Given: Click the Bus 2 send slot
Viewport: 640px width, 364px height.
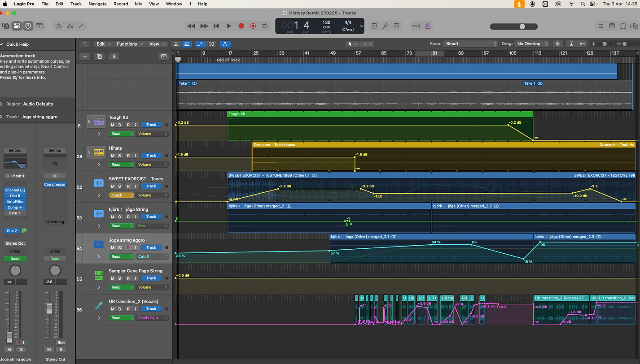Looking at the screenshot, I should (x=12, y=231).
